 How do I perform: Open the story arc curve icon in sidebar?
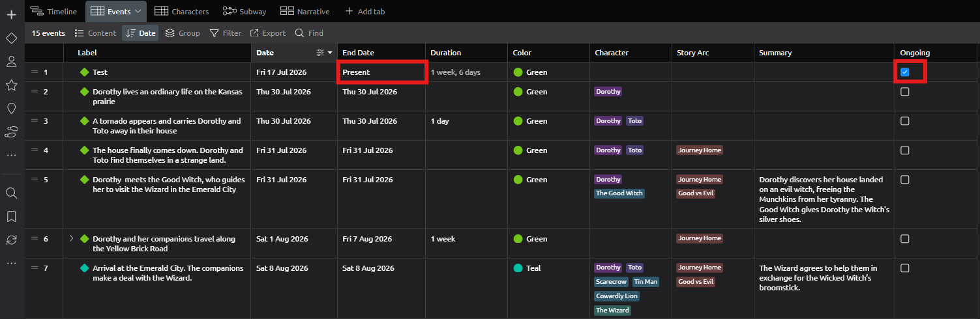click(11, 132)
